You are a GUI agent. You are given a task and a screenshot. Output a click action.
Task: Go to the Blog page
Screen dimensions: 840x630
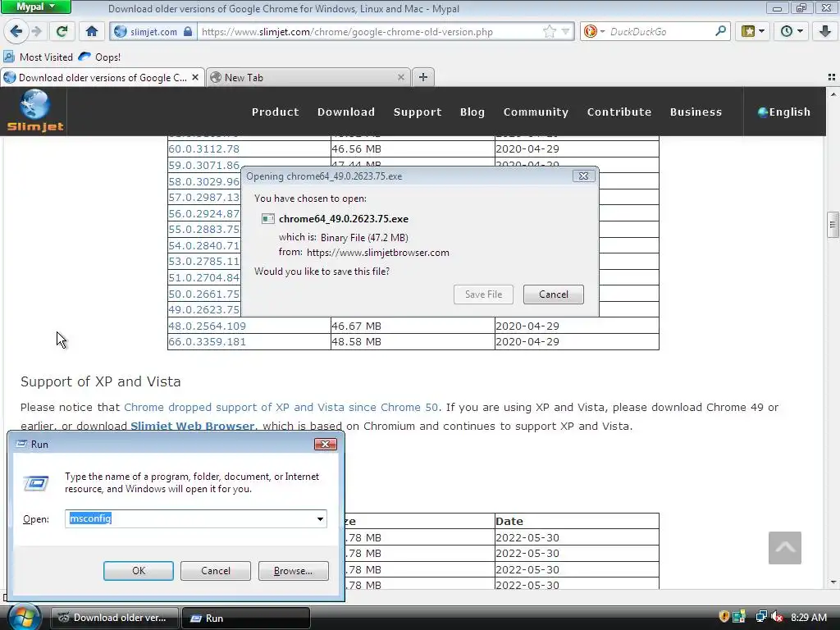point(472,112)
